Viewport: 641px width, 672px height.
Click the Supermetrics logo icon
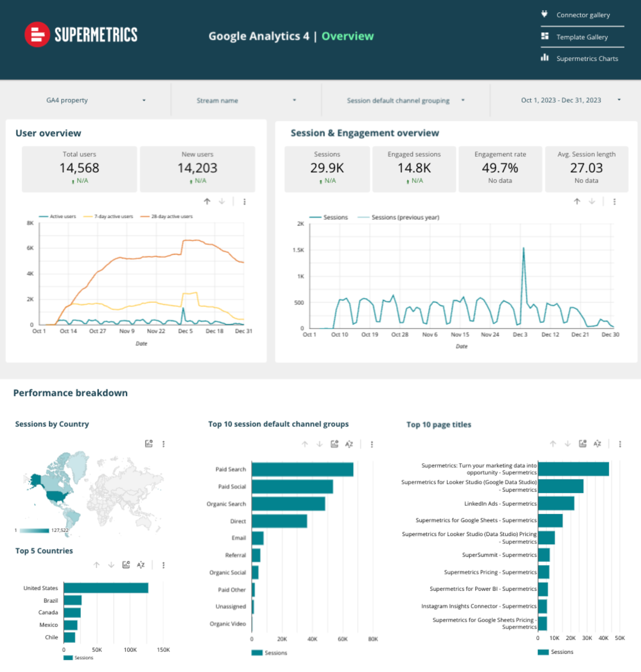(x=37, y=34)
